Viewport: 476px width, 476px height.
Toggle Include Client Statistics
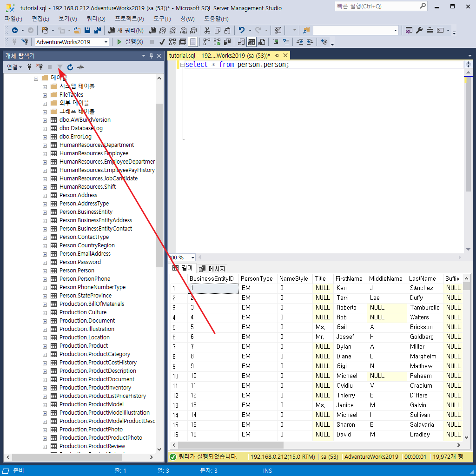coord(227,41)
